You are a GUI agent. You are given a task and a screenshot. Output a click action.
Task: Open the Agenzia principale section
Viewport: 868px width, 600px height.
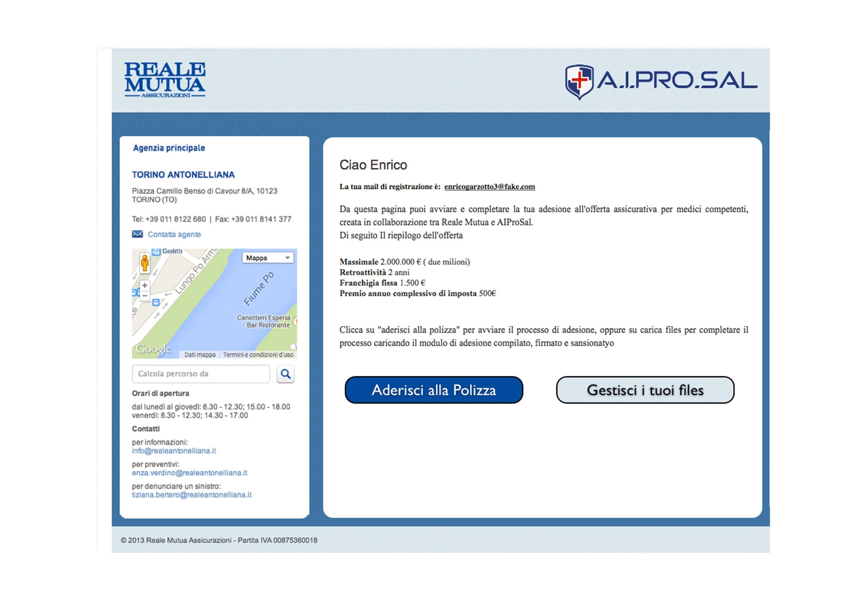pos(168,148)
